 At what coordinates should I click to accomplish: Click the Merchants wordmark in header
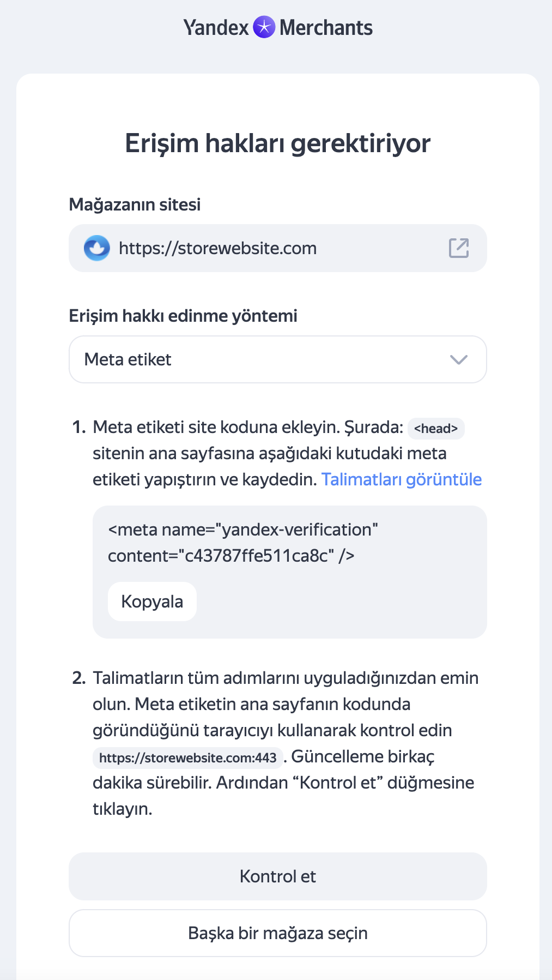coord(326,27)
